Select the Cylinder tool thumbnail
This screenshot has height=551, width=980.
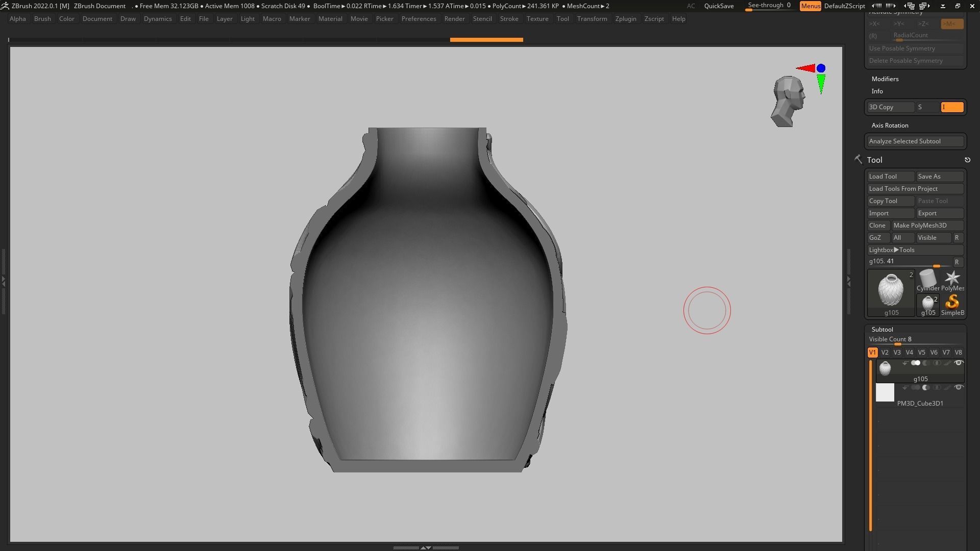(x=927, y=279)
